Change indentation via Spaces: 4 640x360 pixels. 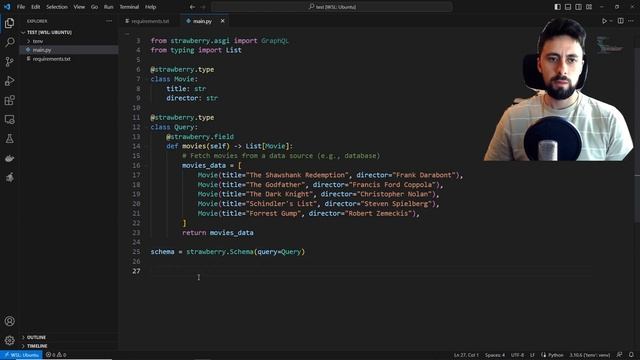(495, 355)
